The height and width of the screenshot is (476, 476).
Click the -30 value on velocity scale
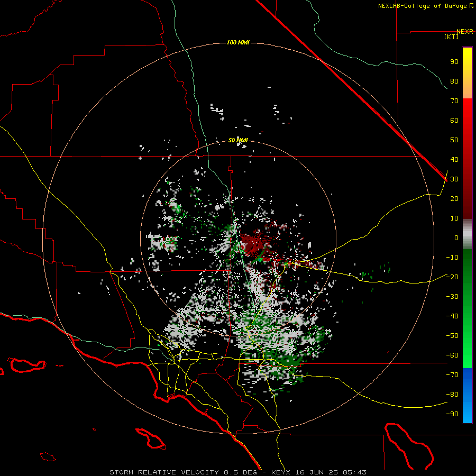[x=452, y=297]
